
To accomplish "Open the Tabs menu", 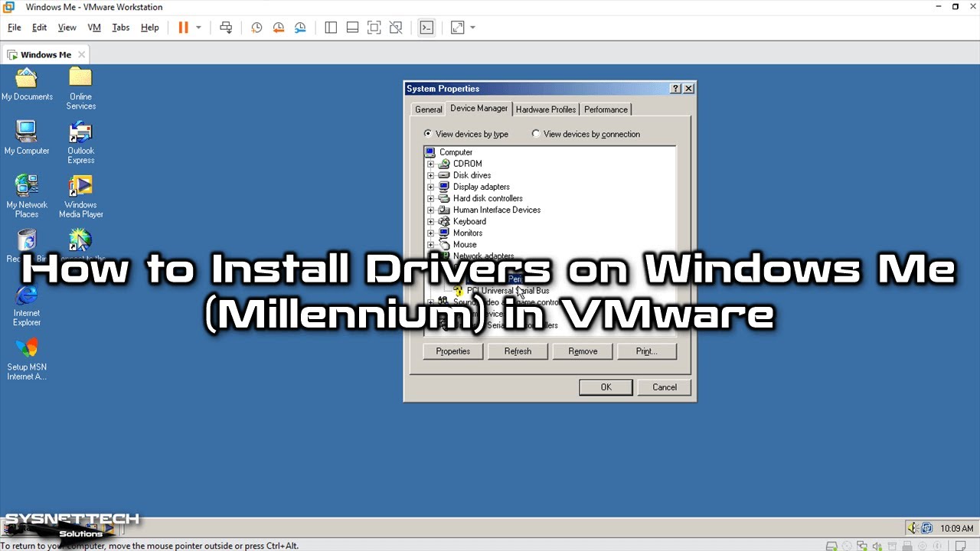I will pyautogui.click(x=121, y=28).
